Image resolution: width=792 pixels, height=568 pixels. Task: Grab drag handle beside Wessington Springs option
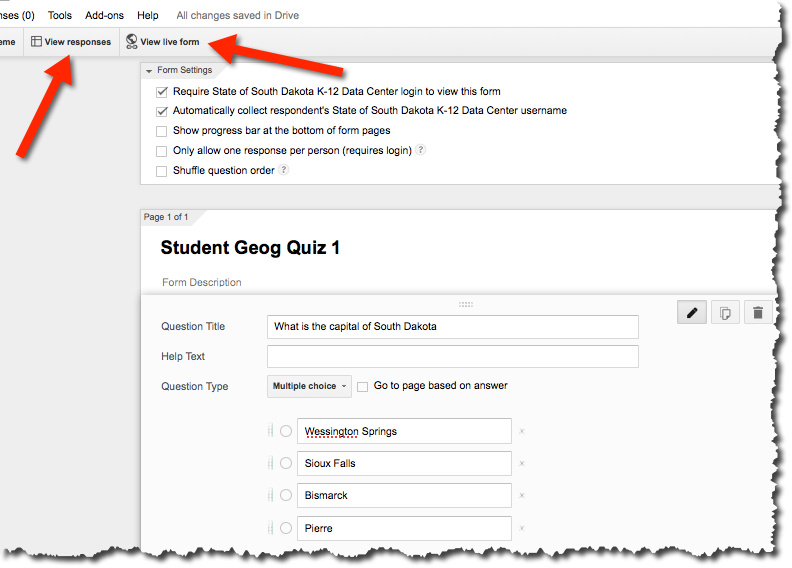(x=270, y=431)
